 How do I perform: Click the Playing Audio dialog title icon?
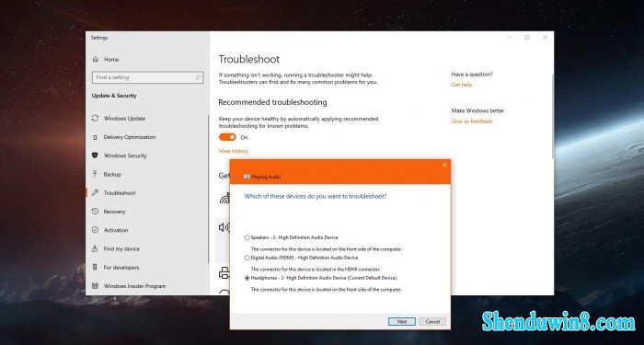coord(247,177)
